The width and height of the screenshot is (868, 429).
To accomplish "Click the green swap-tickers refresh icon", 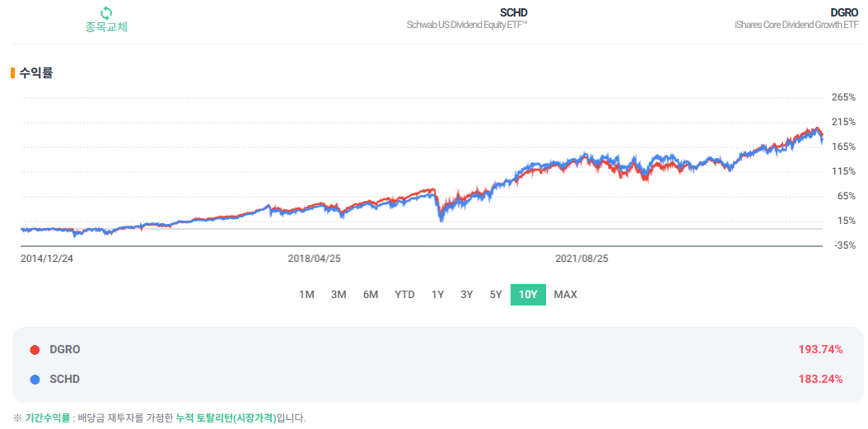I will 106,12.
